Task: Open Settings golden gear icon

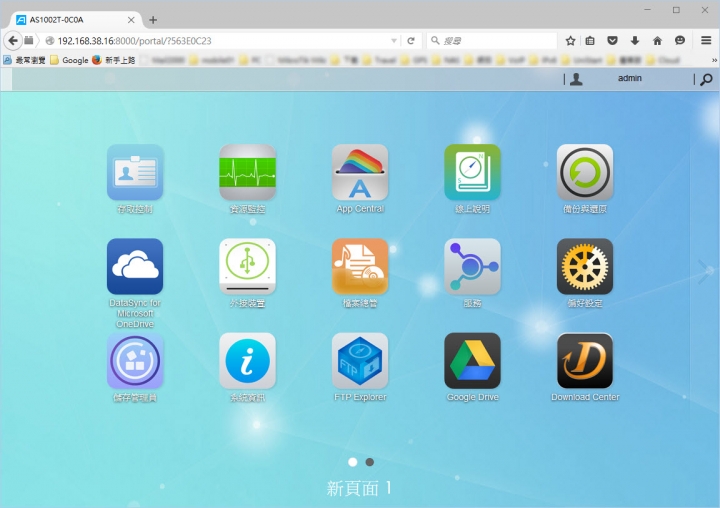Action: (x=585, y=266)
